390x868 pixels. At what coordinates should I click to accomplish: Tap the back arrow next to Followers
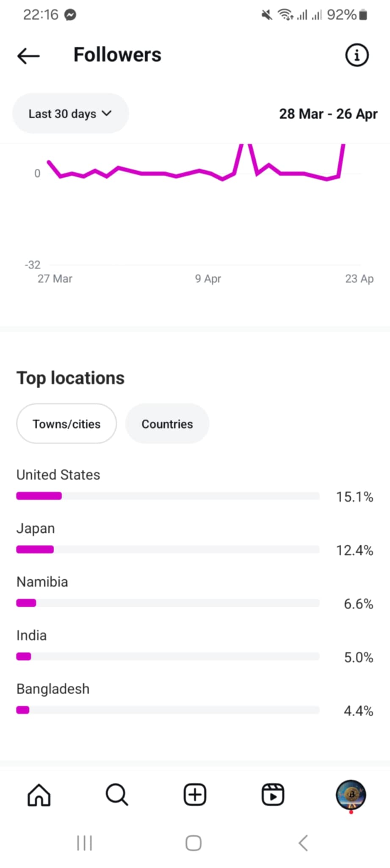[28, 56]
